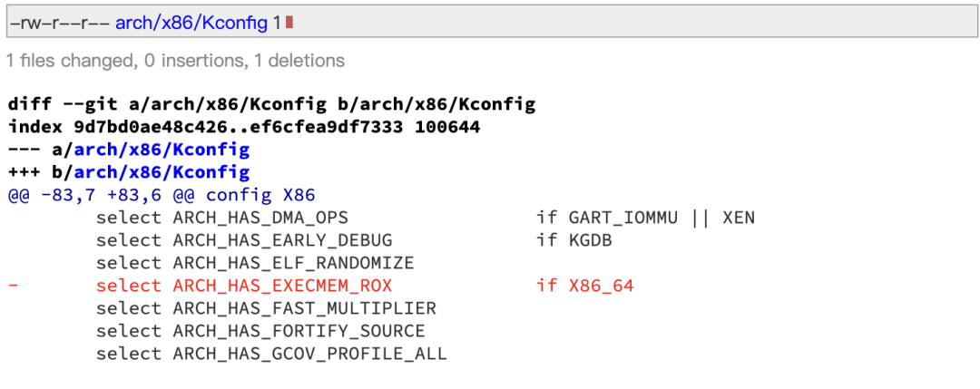This screenshot has width=980, height=389.
Task: Open the a/arch/x86/Kconfig old file link
Action: 162,150
